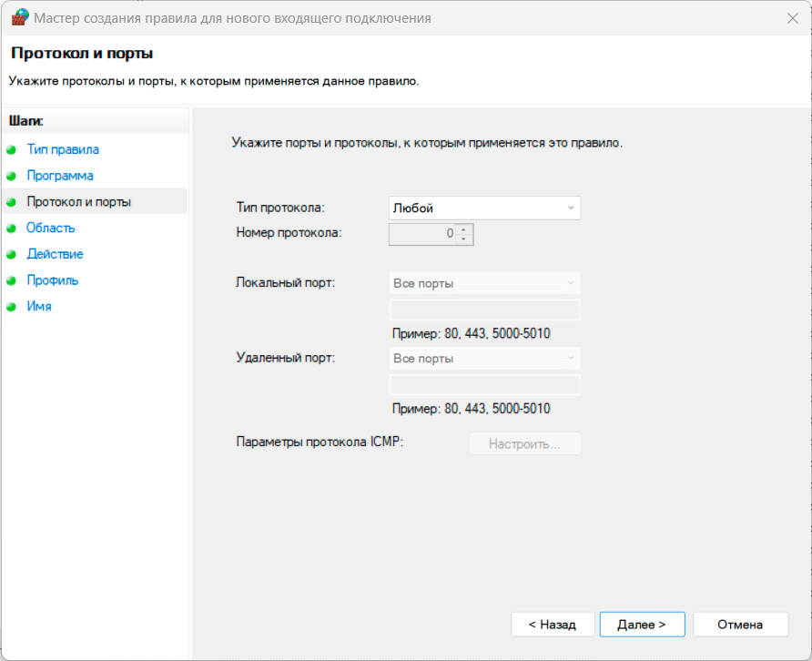Image resolution: width=812 pixels, height=661 pixels.
Task: Open the Область step
Action: [51, 229]
